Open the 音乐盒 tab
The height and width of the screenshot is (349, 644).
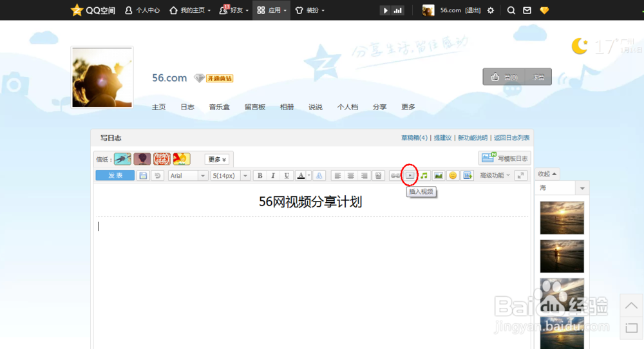point(220,107)
